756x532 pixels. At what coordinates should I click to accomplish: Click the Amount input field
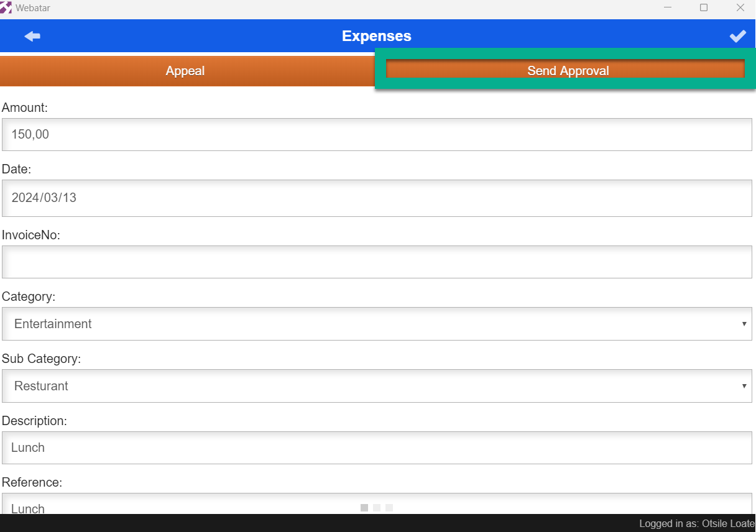pos(377,134)
